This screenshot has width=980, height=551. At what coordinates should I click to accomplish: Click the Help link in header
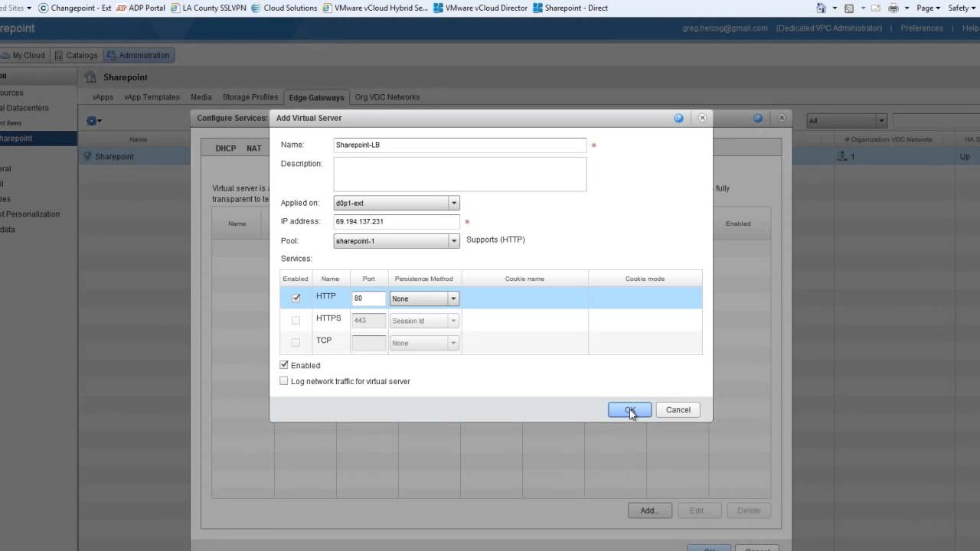click(x=970, y=28)
